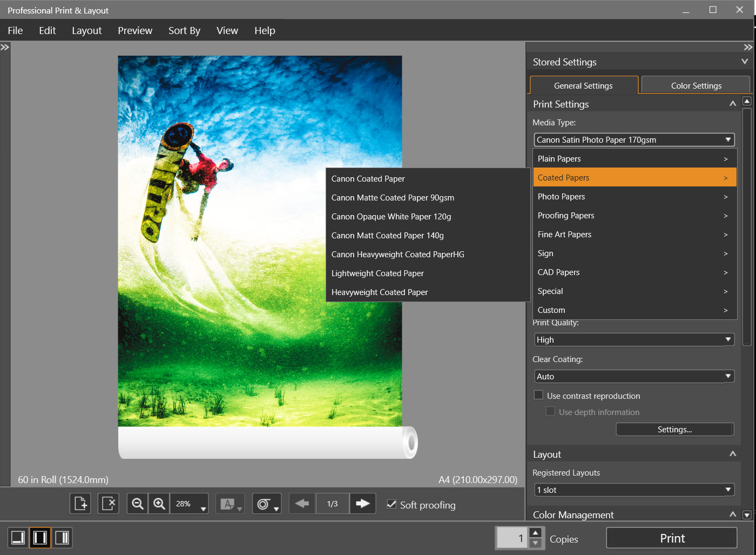
Task: Disable the Soft proofing checkbox
Action: click(x=392, y=504)
